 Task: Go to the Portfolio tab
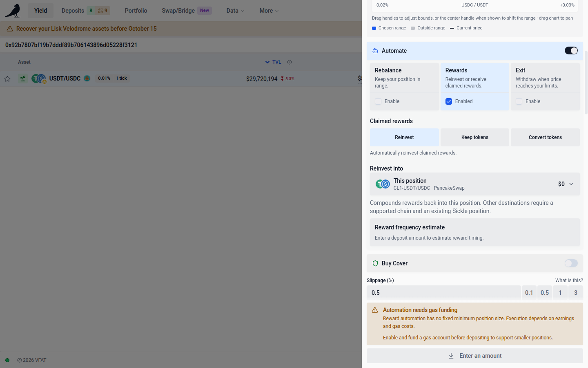point(136,11)
